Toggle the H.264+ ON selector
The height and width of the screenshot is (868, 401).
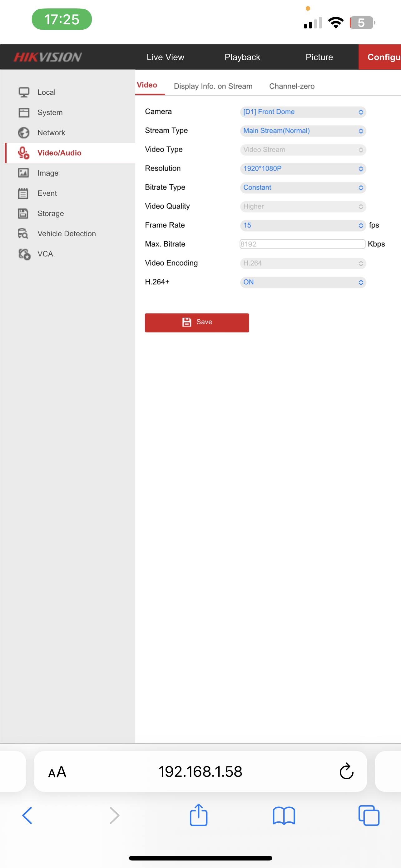click(303, 282)
